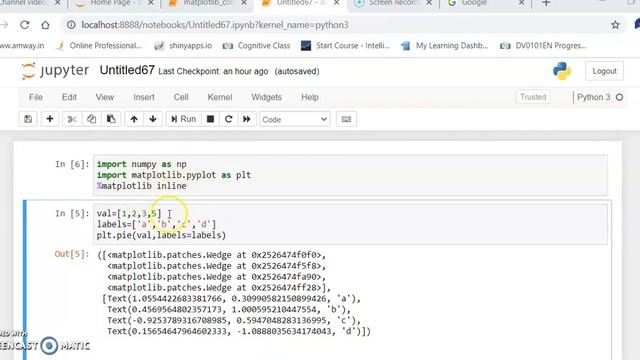Click the Python logo beside Logout
Image resolution: width=640 pixels, height=360 pixels.
click(562, 71)
